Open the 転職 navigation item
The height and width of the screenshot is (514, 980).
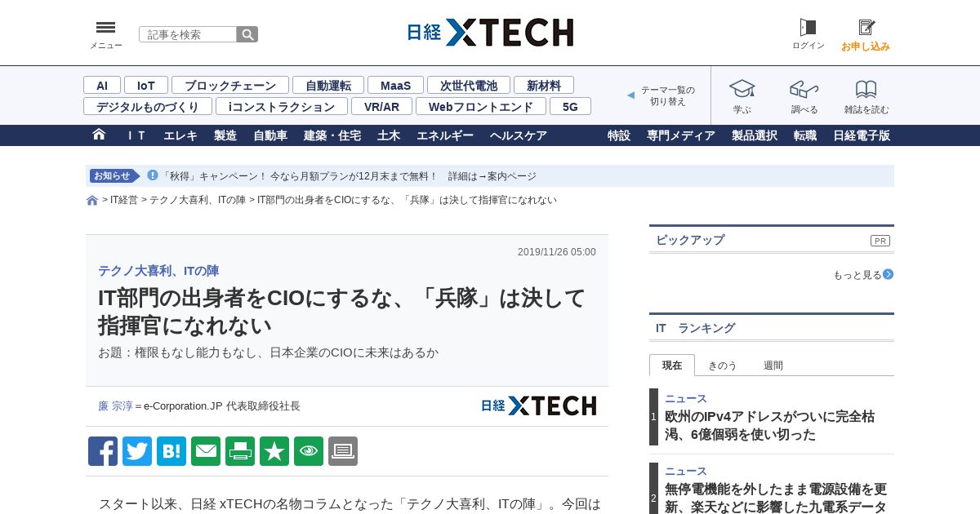805,135
